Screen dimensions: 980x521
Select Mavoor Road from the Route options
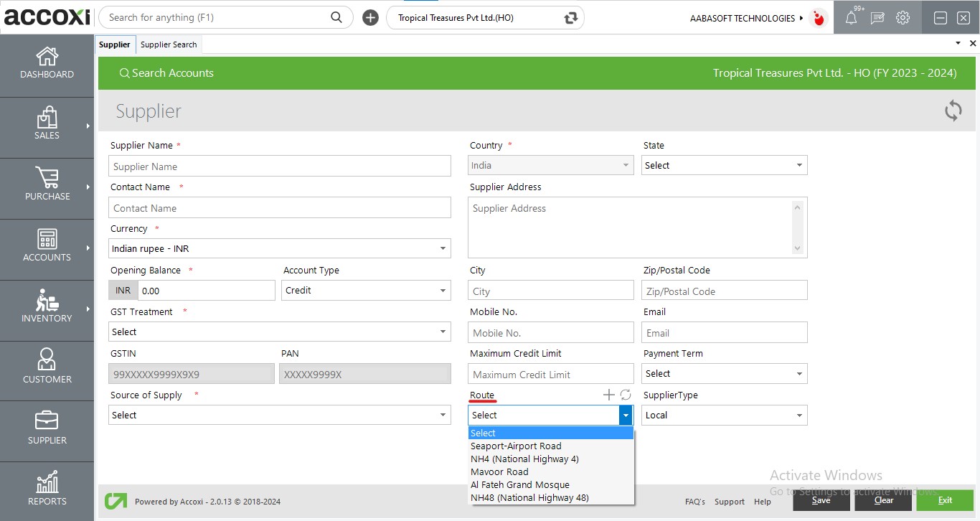click(x=499, y=471)
